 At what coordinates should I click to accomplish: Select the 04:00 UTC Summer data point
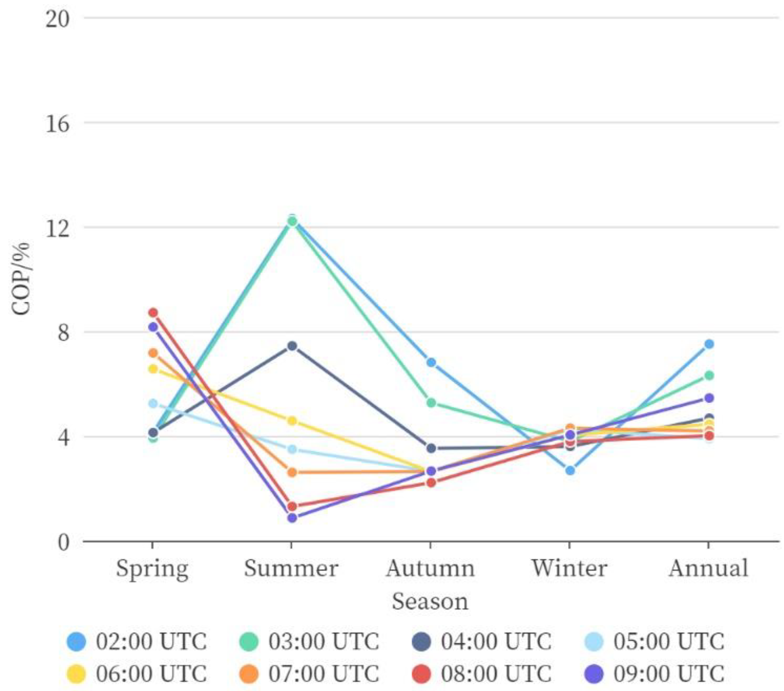point(292,346)
